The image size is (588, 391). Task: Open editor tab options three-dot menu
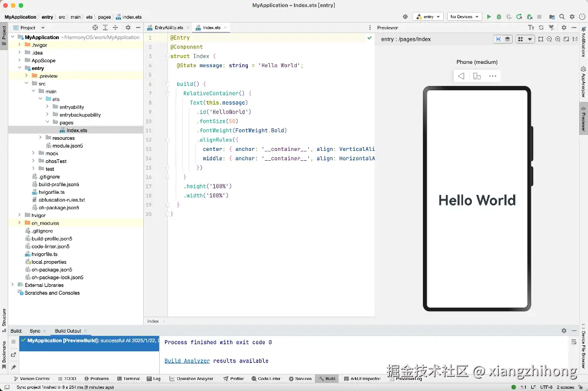click(x=370, y=28)
